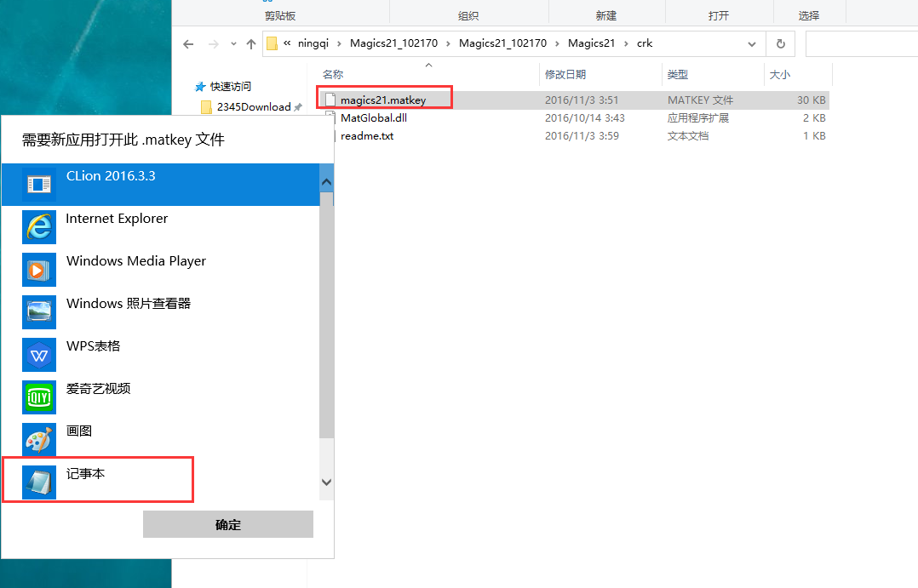Click the 选择 ribbon group label
Viewport: 918px width, 588px height.
[808, 16]
